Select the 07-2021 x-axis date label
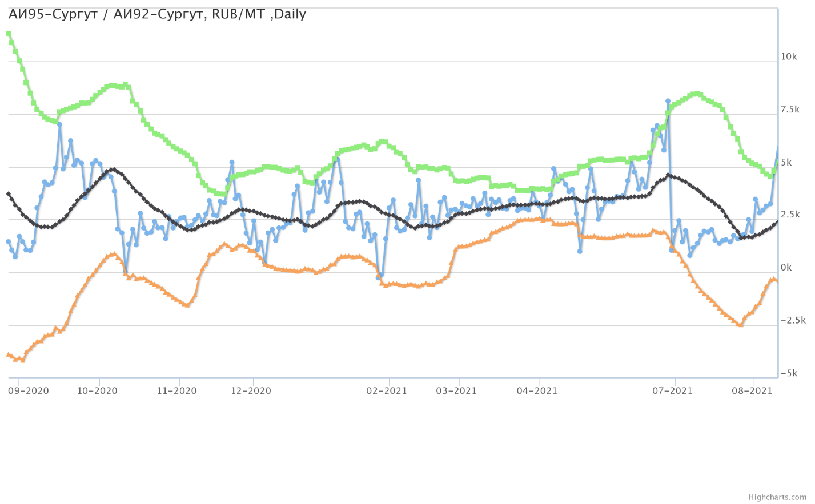The image size is (815, 504). tap(672, 391)
